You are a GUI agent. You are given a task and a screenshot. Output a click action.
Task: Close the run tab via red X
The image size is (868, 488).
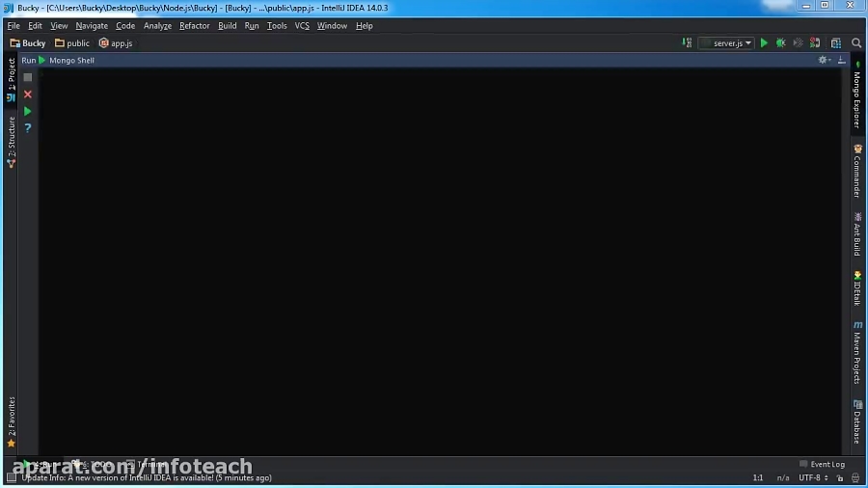[28, 95]
